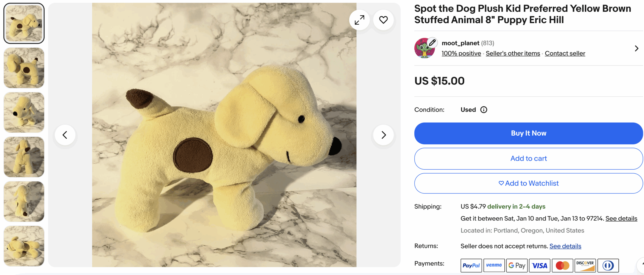Select the Venmo payment icon
644x275 pixels.
pyautogui.click(x=494, y=265)
